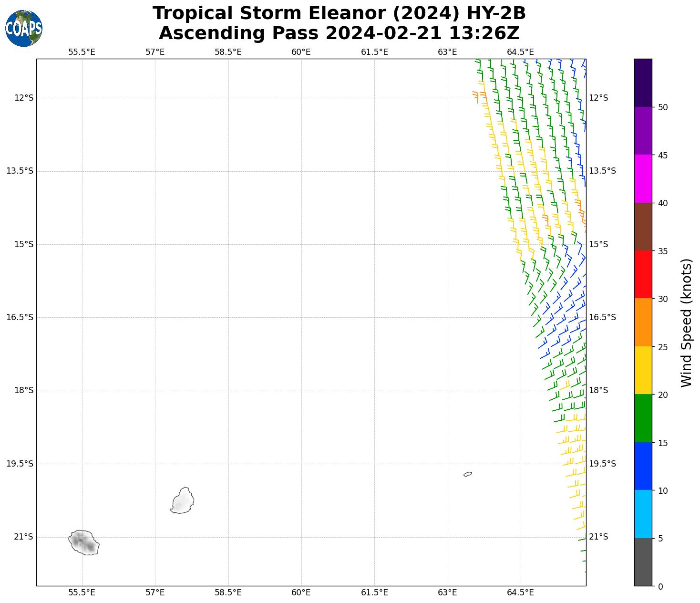Click the tiny Rodrigues island outline
700x603 pixels.
[x=468, y=474]
